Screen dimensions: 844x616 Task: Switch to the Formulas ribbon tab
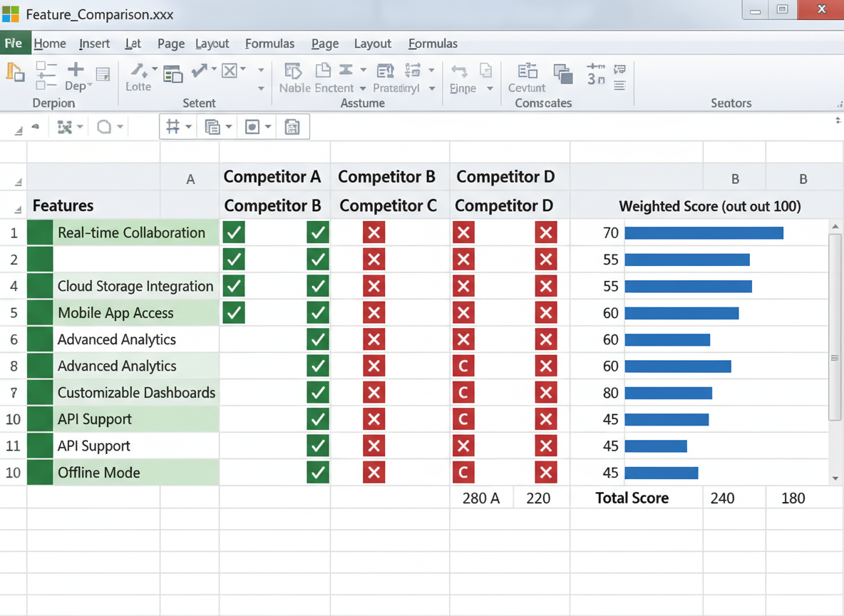(x=270, y=43)
